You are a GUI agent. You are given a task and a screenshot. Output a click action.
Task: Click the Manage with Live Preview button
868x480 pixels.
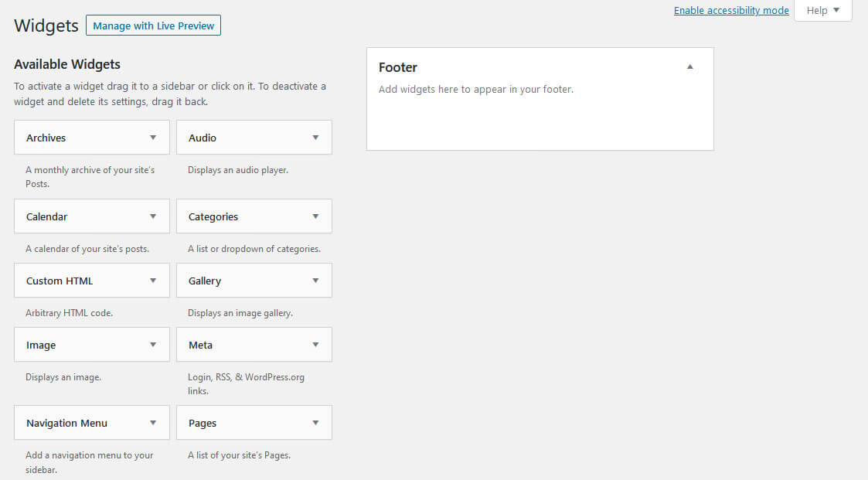click(x=153, y=25)
